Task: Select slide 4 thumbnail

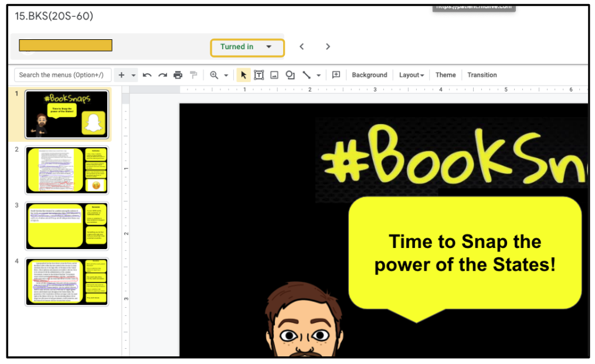Action: coord(67,281)
